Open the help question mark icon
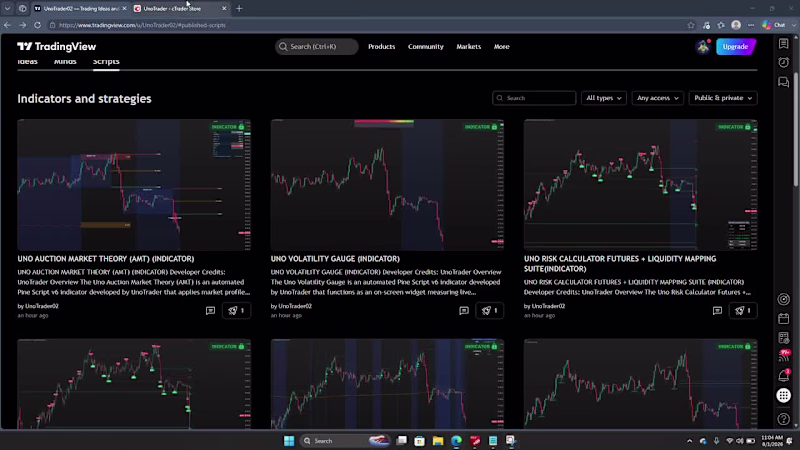Viewport: 800px width, 450px height. [784, 419]
